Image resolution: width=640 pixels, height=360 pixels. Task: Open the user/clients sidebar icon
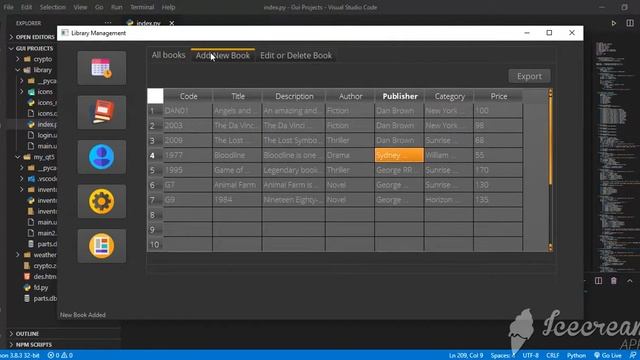click(x=102, y=157)
